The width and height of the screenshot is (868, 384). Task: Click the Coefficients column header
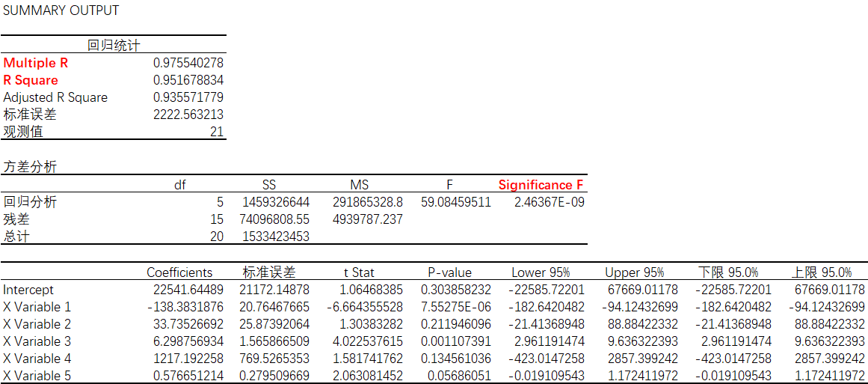[179, 272]
